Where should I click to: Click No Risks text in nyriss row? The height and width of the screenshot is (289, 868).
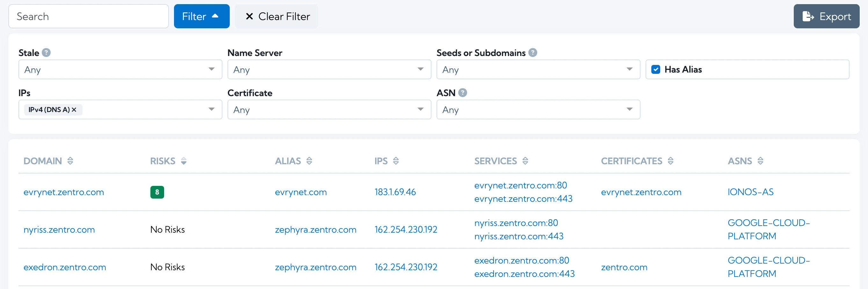coord(168,230)
